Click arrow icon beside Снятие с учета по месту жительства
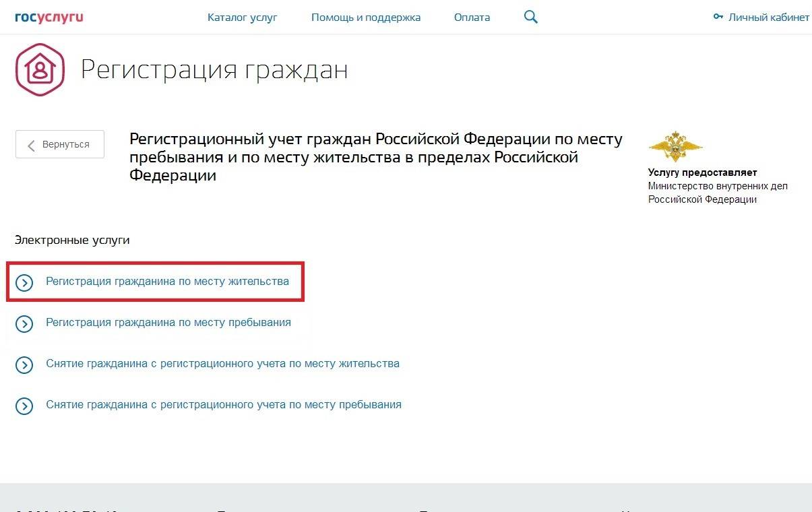The height and width of the screenshot is (512, 812). (x=24, y=364)
